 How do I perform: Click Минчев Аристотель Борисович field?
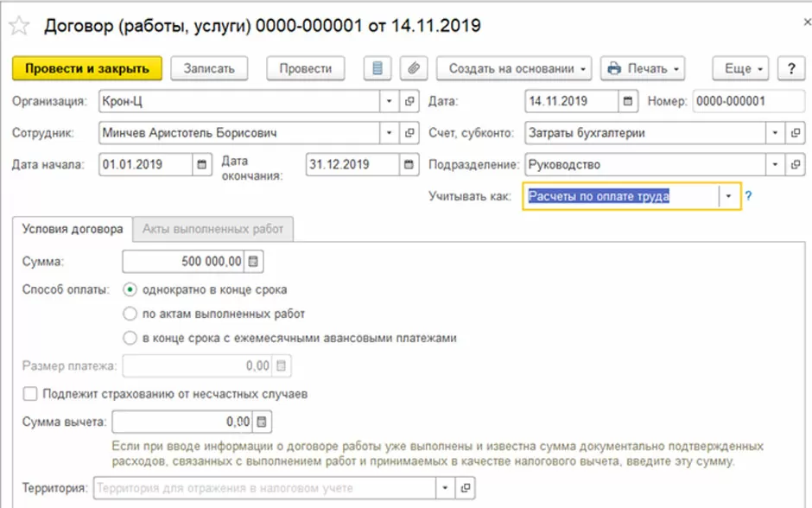tap(239, 133)
